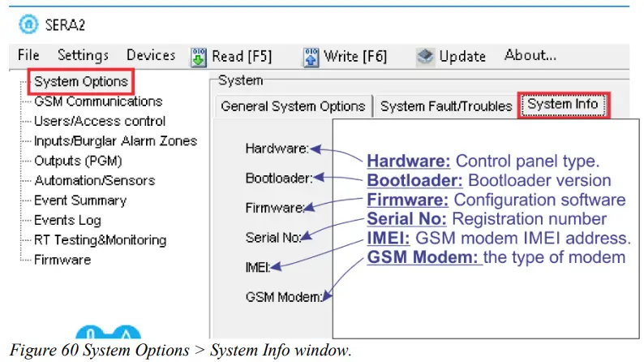This screenshot has height=362, width=644.
Task: Click the IMEI: field label
Action: [258, 268]
